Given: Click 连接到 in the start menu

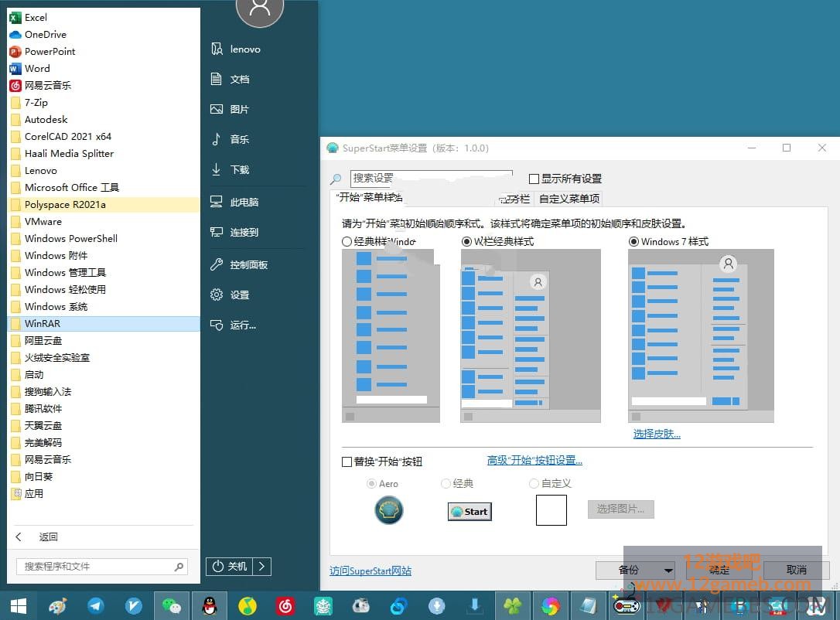Looking at the screenshot, I should pos(234,232).
